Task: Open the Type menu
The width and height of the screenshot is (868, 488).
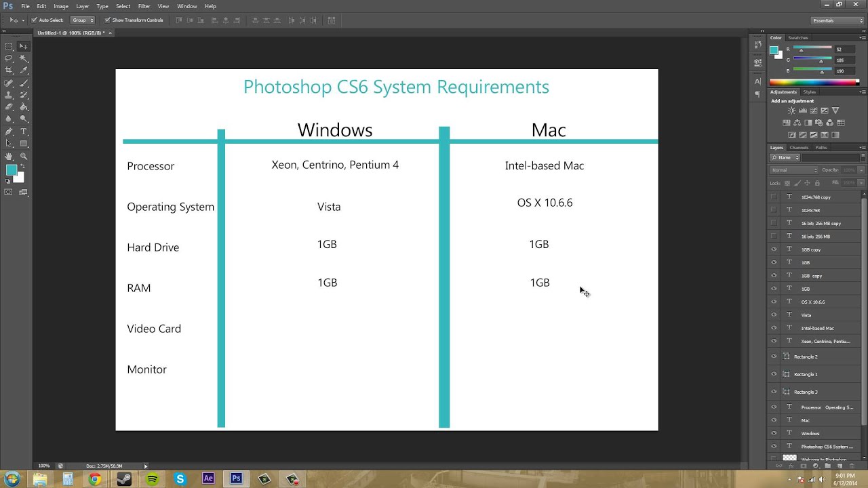Action: (102, 6)
